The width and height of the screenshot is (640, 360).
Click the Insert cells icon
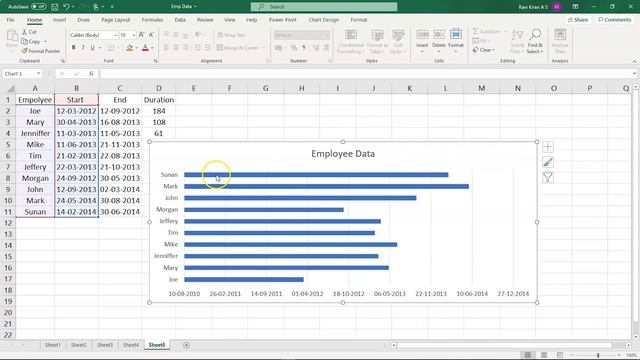pos(422,35)
